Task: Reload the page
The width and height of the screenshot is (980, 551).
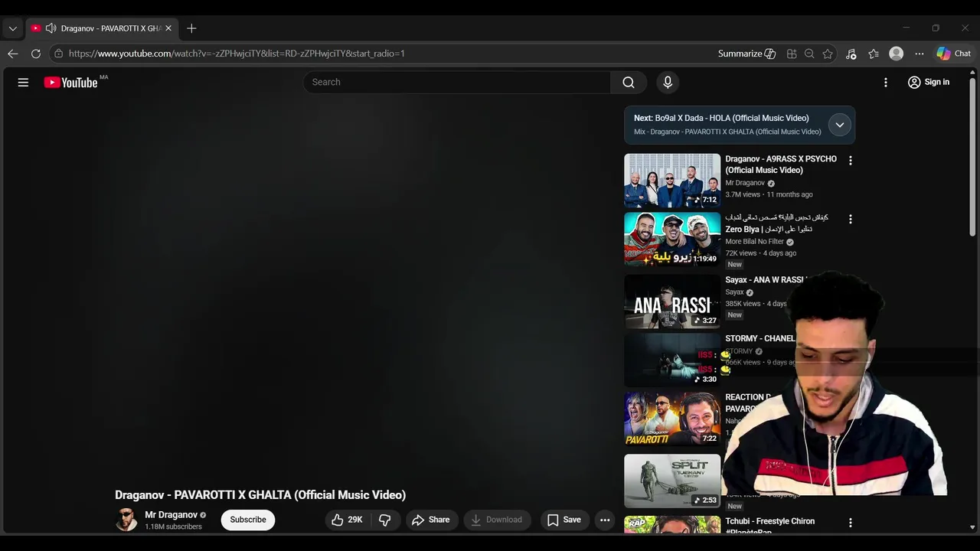Action: coord(36,54)
